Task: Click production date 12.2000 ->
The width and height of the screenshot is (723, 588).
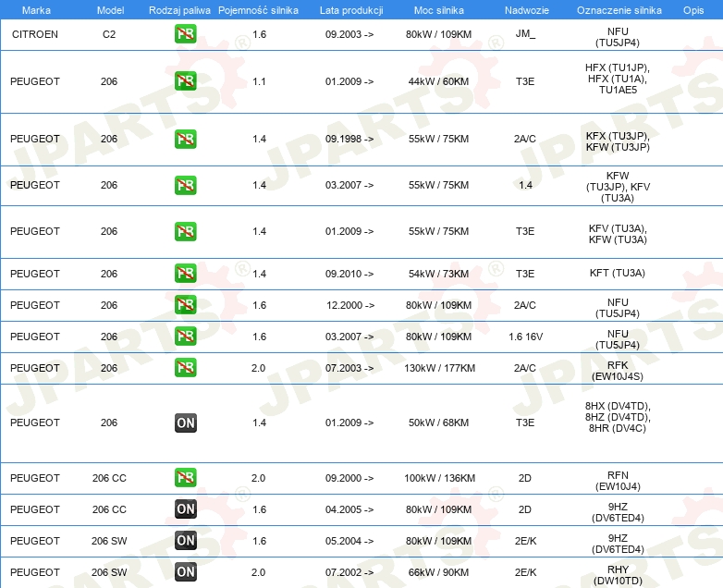Action: click(x=350, y=305)
